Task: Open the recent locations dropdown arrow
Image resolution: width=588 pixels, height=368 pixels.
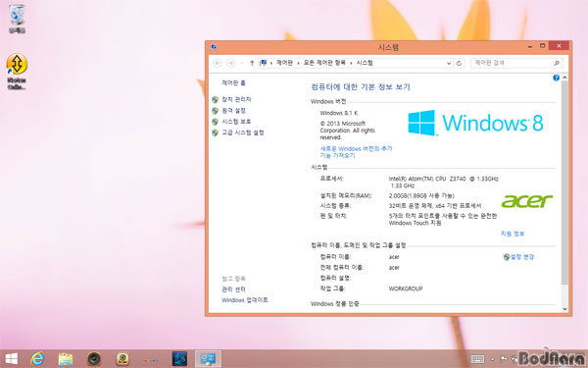Action: click(241, 63)
